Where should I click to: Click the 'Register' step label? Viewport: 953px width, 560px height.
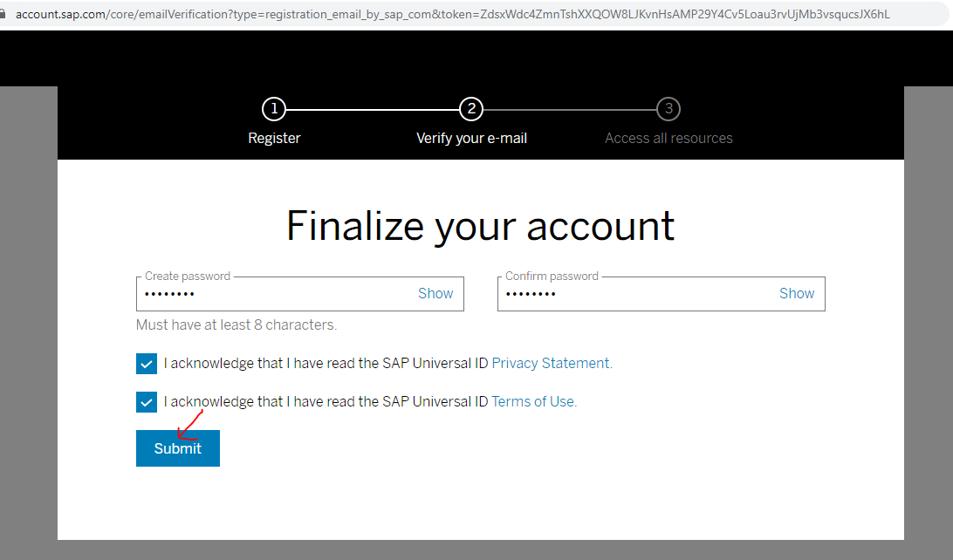(274, 139)
